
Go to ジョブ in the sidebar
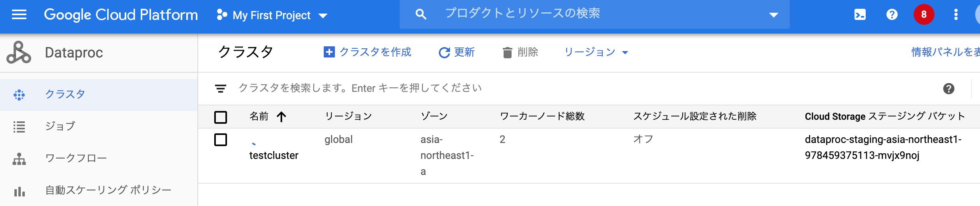pyautogui.click(x=60, y=127)
